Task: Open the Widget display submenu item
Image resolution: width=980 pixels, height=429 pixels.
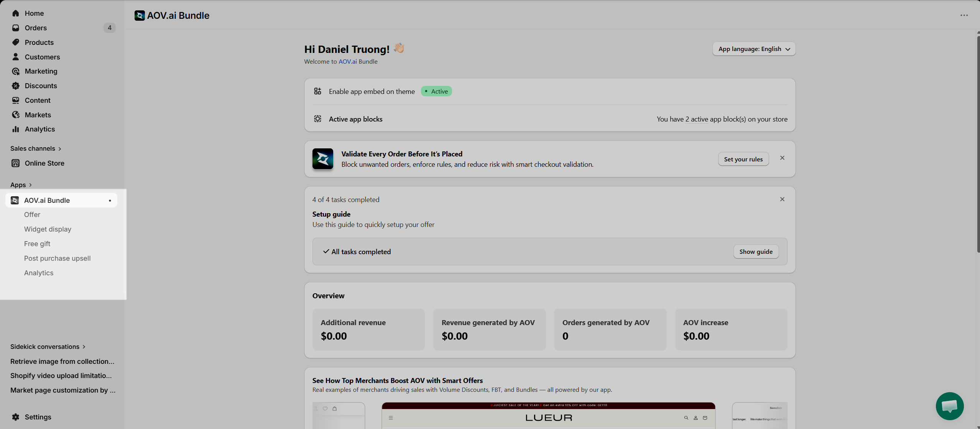Action: coord(48,229)
